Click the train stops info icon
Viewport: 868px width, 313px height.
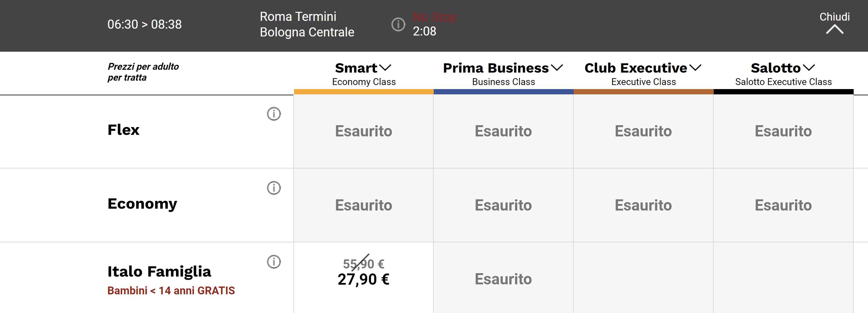398,24
